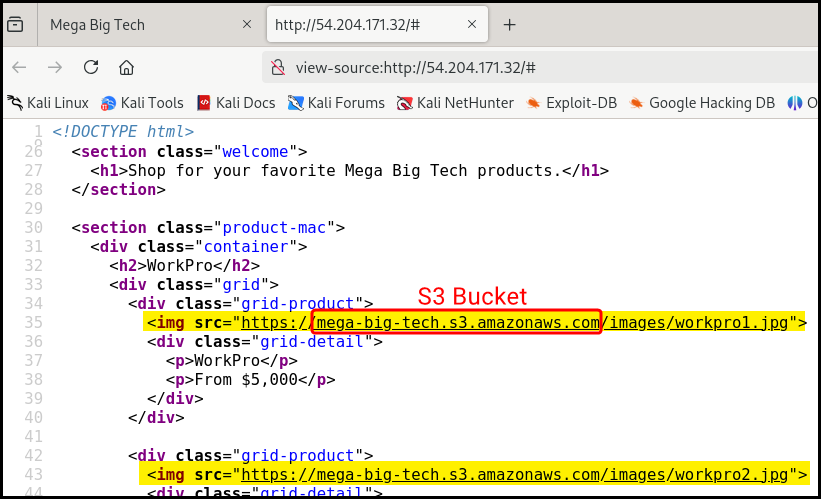
Task: Click 'grid-detail' class value on line 36
Action: pos(312,341)
